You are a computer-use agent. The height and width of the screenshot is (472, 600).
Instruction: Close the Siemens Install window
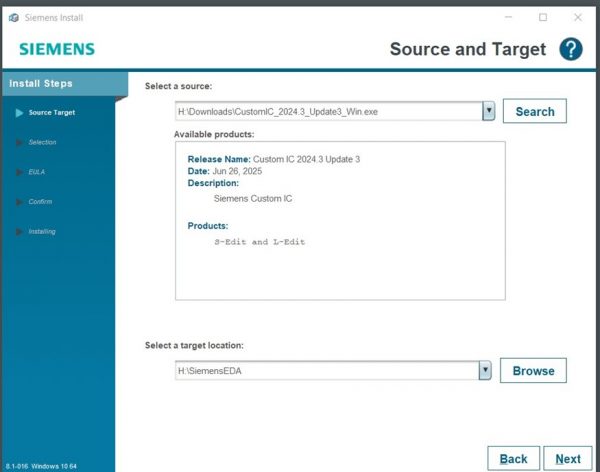pos(578,17)
